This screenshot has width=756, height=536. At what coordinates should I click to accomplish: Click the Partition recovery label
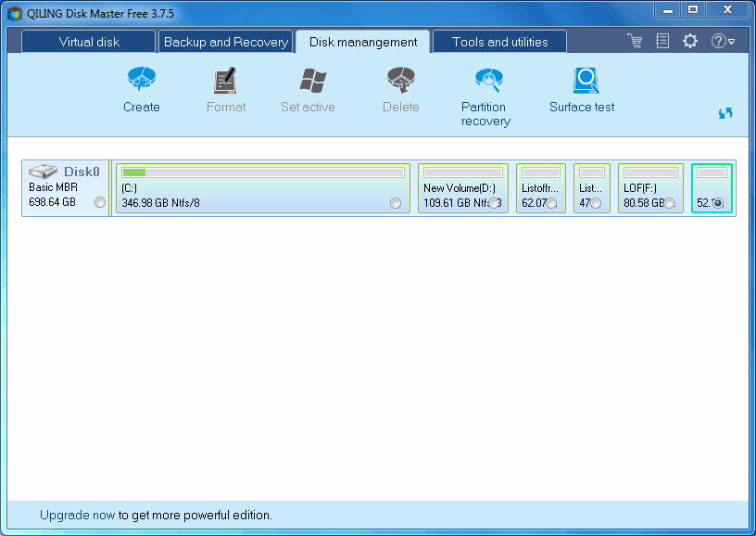[x=485, y=114]
